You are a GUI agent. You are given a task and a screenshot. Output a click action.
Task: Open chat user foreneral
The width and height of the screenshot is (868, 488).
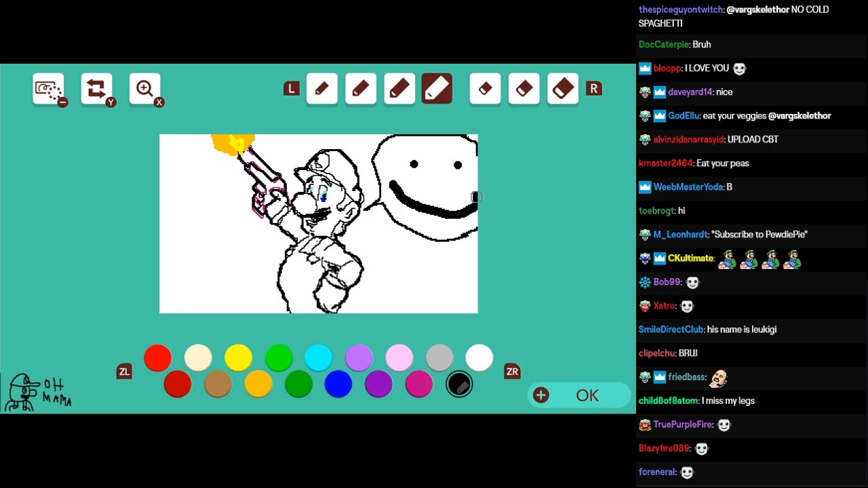tap(657, 472)
